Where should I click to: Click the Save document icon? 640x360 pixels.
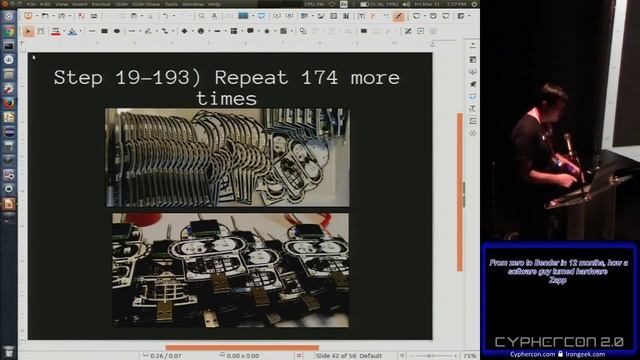[62, 16]
